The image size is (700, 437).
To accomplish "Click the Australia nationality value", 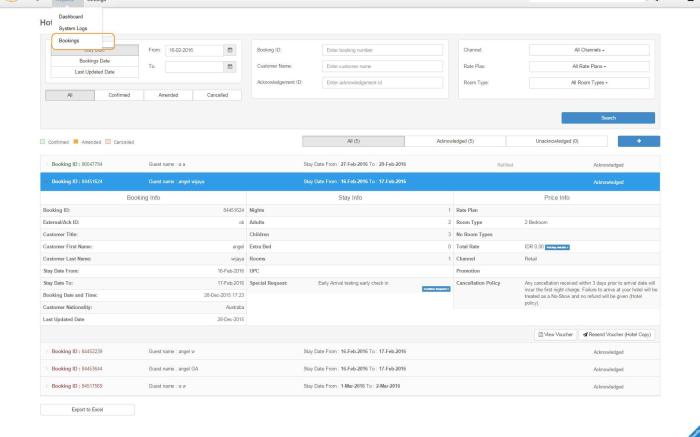I will [x=235, y=308].
